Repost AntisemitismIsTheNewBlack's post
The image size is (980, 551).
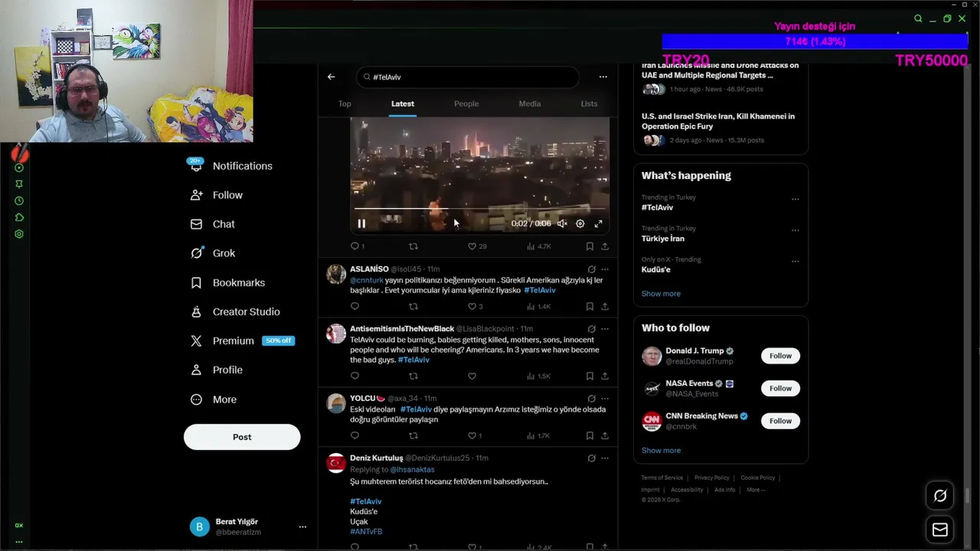click(x=413, y=376)
